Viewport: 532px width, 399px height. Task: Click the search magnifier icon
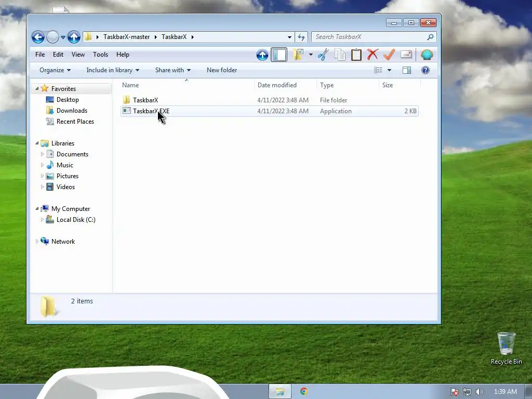pyautogui.click(x=430, y=37)
